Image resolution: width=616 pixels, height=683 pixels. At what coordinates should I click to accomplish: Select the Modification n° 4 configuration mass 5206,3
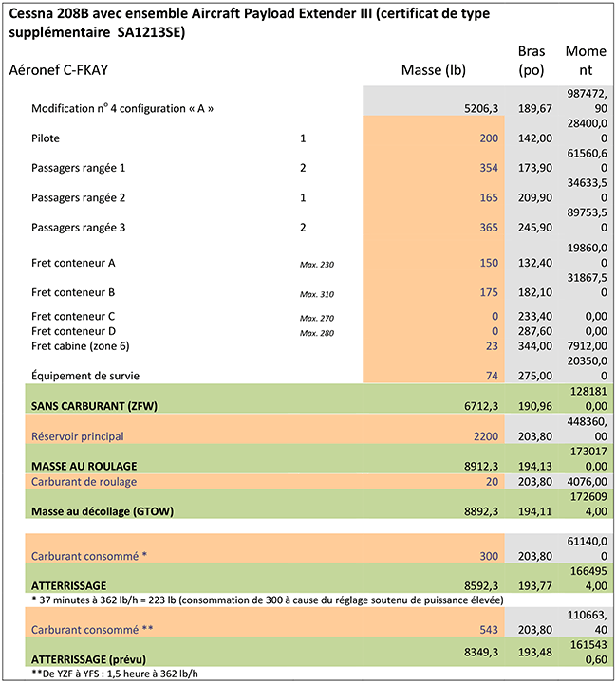(477, 109)
